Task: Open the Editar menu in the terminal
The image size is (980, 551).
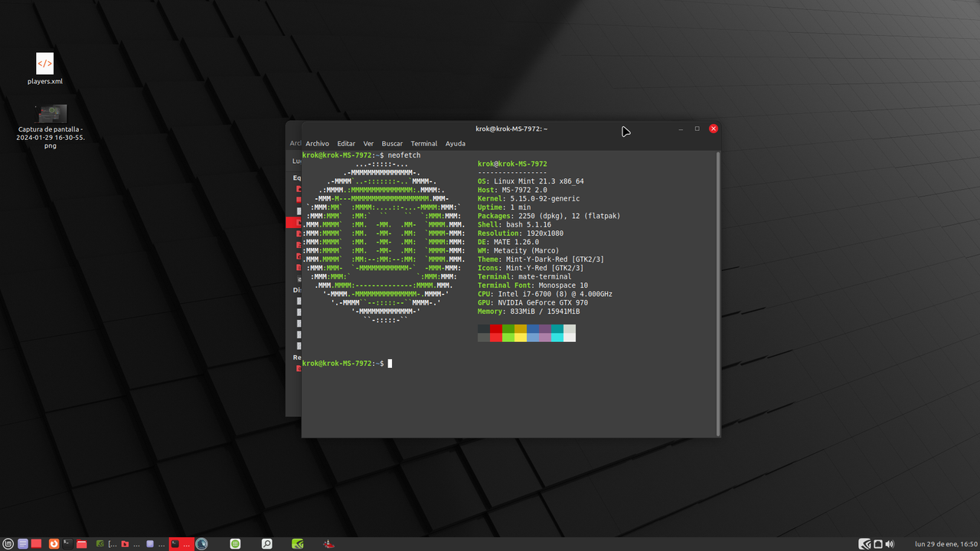Action: tap(346, 143)
